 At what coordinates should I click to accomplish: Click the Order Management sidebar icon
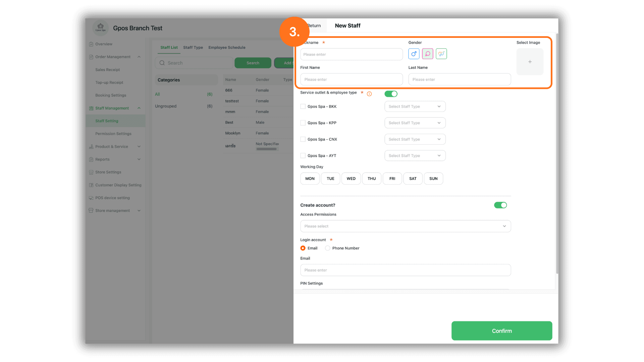[91, 57]
